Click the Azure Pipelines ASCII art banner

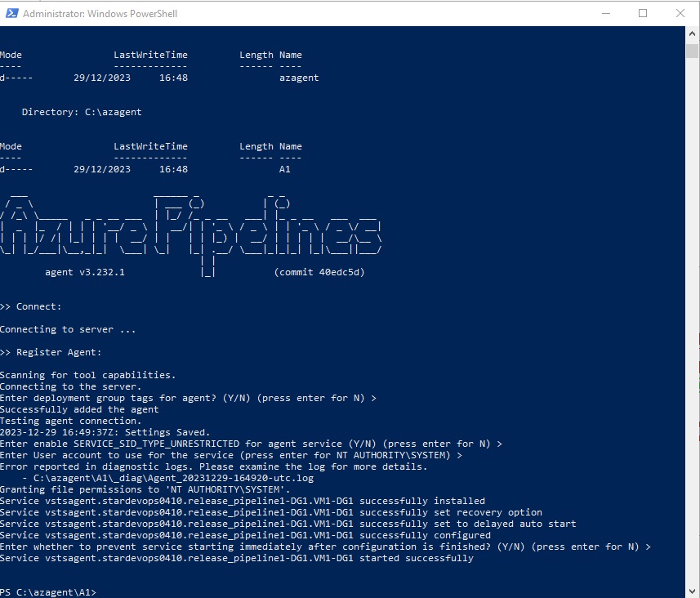(190, 234)
